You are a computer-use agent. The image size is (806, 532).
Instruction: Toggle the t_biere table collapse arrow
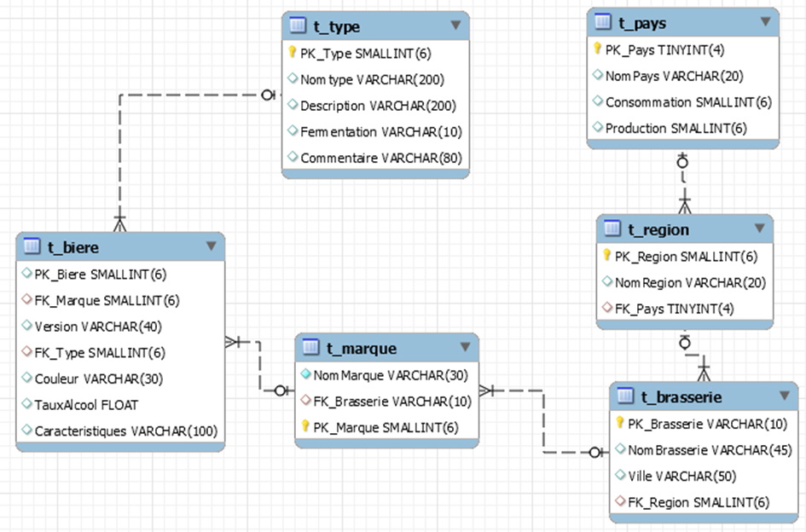pyautogui.click(x=212, y=246)
